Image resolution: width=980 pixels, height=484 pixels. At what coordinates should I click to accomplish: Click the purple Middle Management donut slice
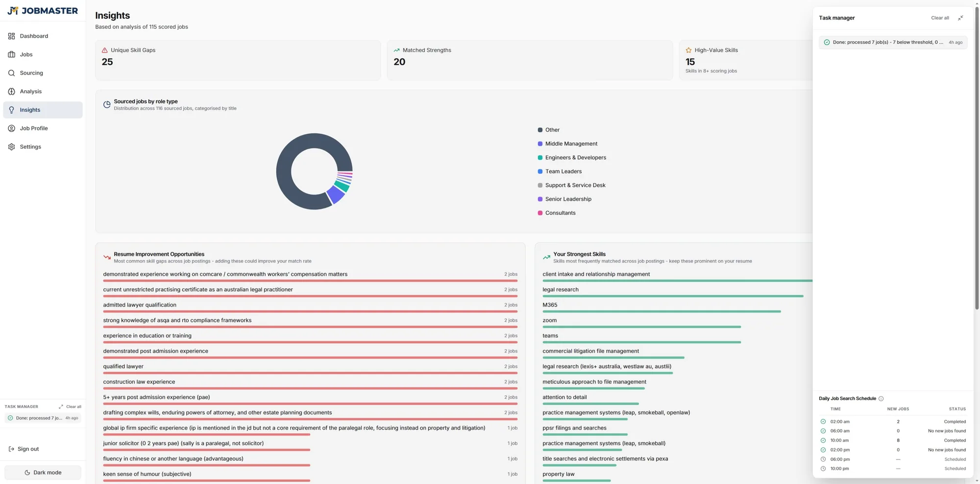pos(336,195)
